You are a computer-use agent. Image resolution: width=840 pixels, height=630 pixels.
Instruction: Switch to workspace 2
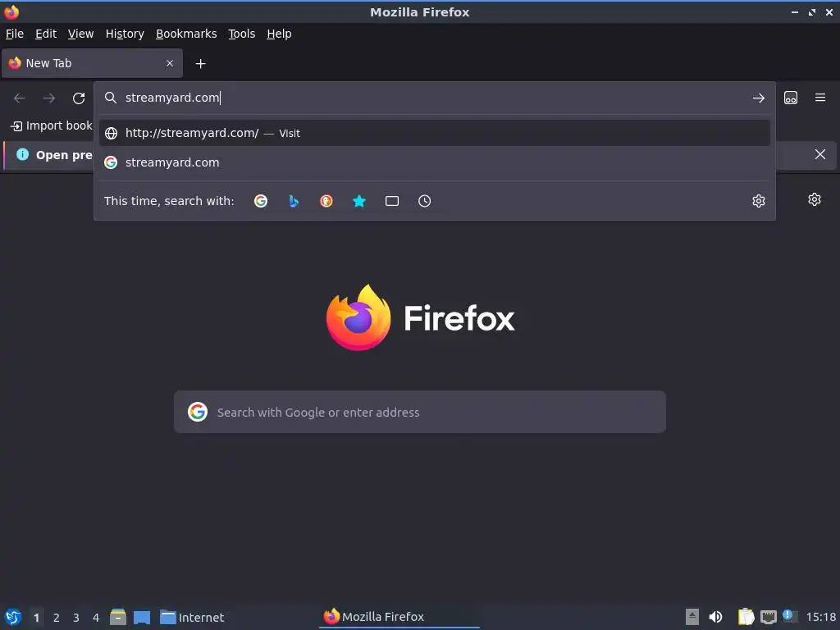(x=57, y=618)
